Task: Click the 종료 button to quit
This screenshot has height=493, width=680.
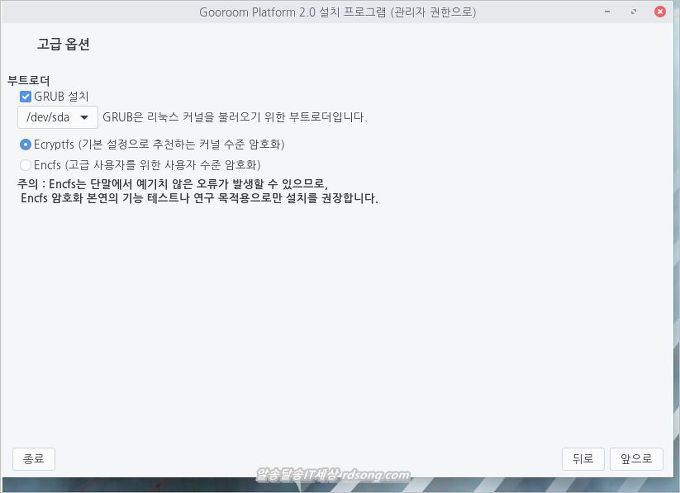Action: click(x=33, y=459)
